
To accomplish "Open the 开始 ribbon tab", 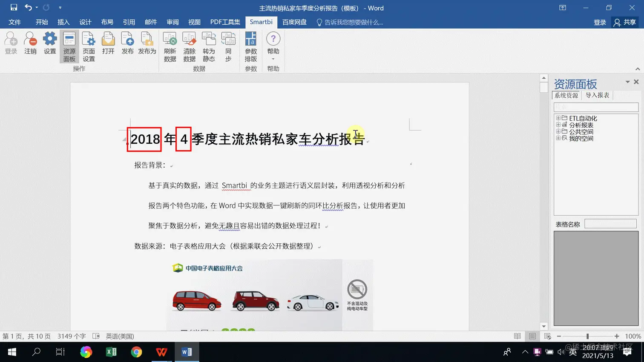I will pos(41,22).
